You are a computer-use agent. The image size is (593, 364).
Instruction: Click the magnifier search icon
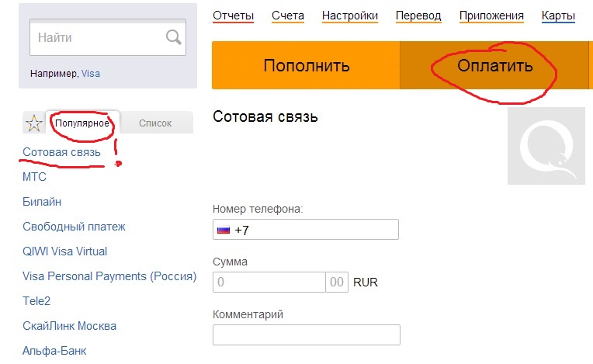click(173, 36)
